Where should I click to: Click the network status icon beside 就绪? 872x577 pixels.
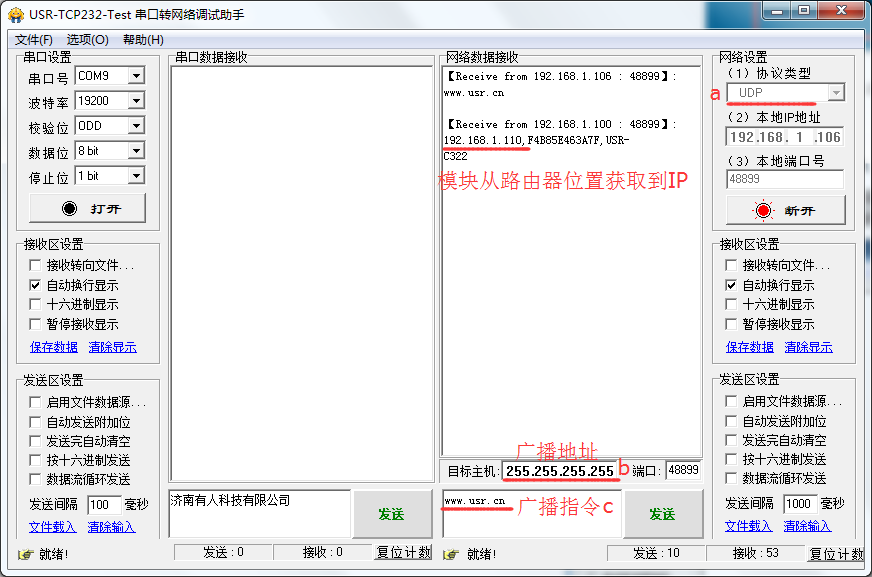[450, 554]
